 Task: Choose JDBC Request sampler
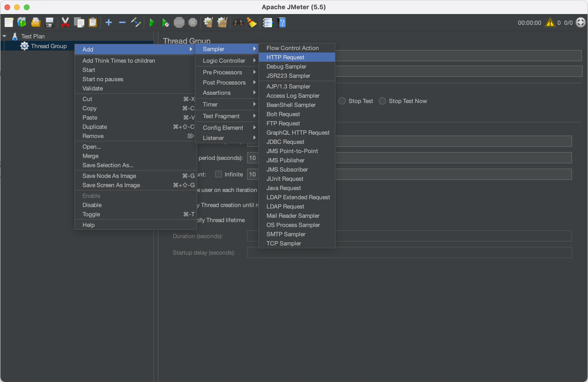click(297, 142)
